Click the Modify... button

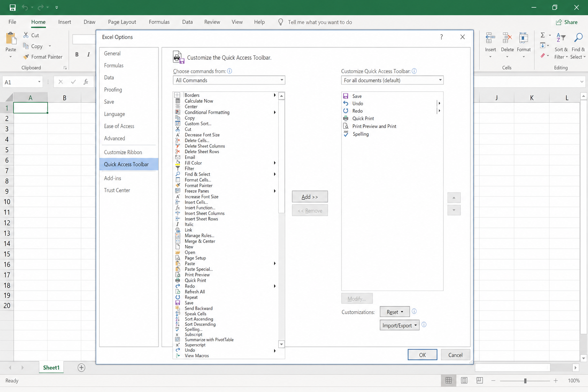click(357, 299)
